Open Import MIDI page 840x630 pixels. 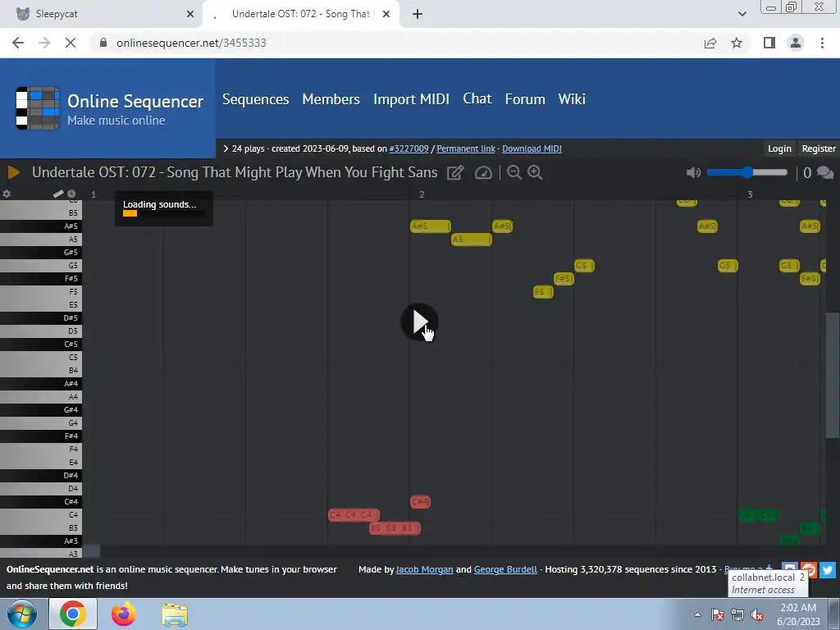tap(412, 99)
